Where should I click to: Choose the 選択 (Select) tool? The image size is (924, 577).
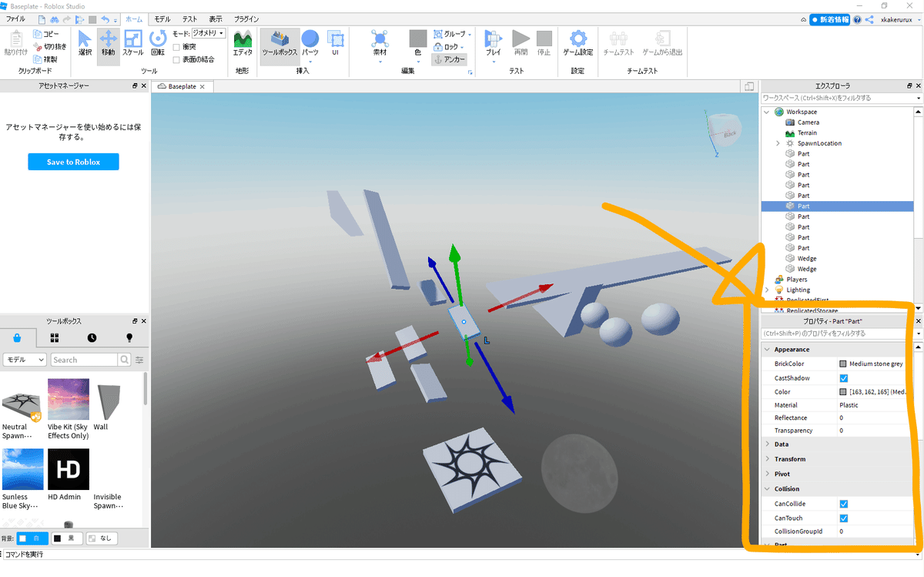click(85, 42)
